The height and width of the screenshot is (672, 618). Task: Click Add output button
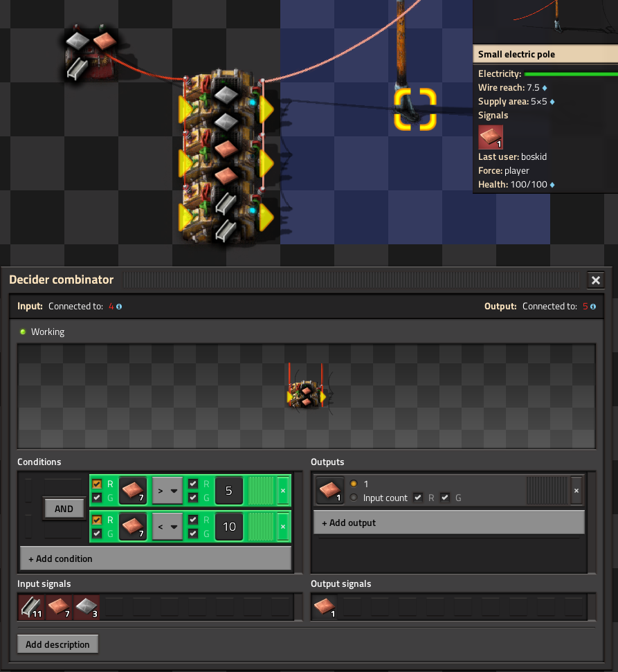point(448,523)
